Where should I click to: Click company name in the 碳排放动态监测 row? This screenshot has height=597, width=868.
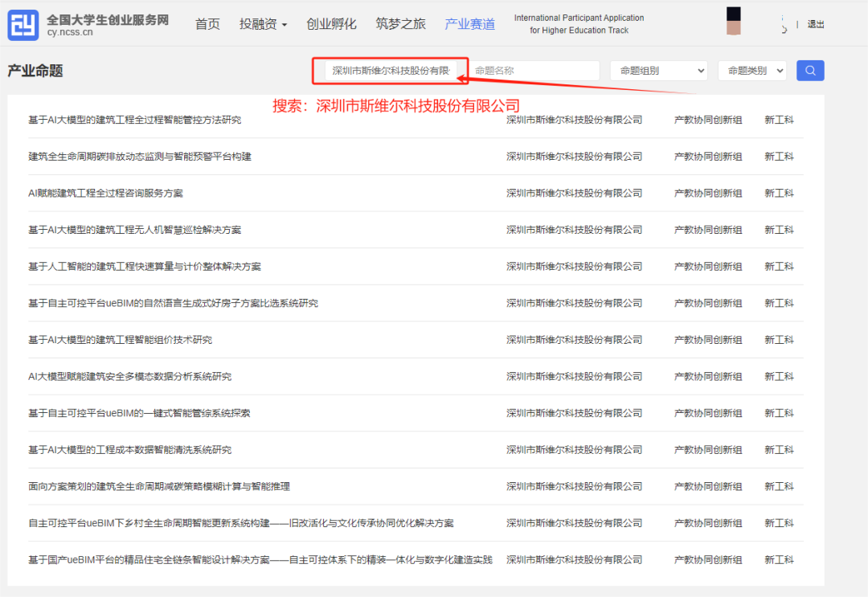coord(574,156)
